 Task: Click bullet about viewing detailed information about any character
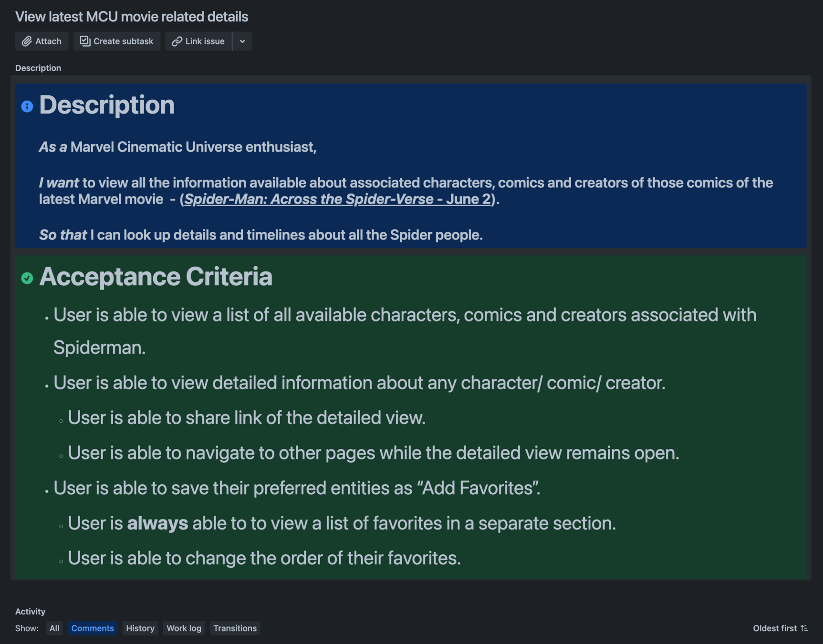(x=359, y=383)
